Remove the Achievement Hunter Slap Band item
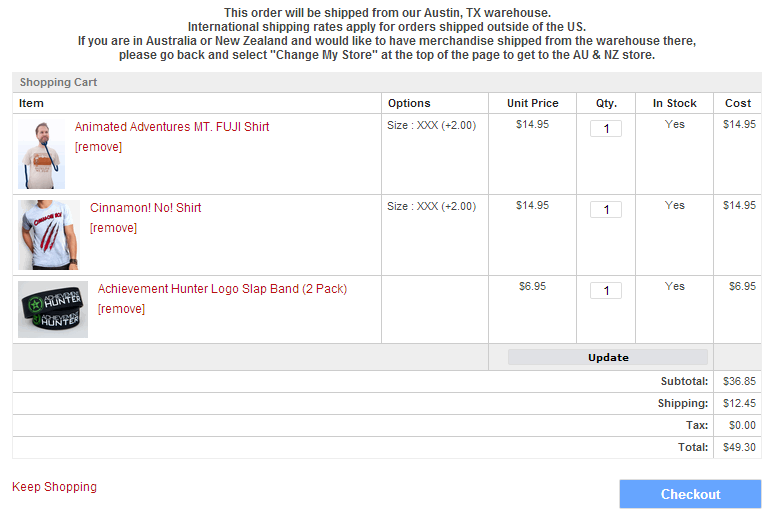 tap(121, 309)
